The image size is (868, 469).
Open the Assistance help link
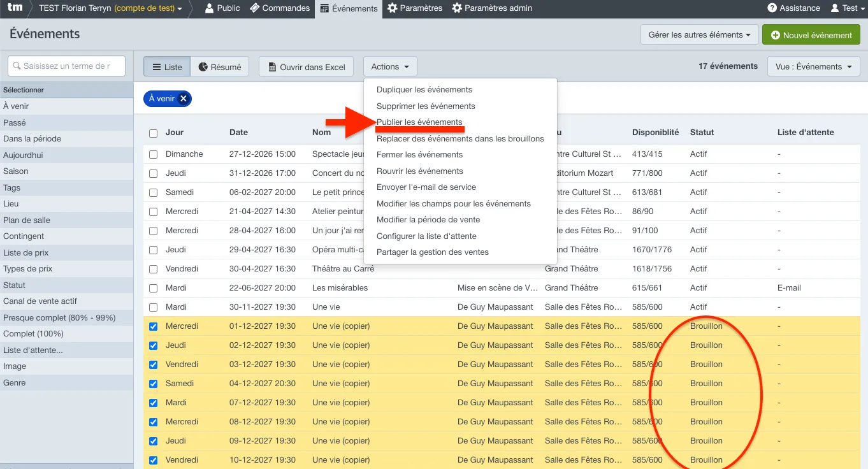point(793,8)
